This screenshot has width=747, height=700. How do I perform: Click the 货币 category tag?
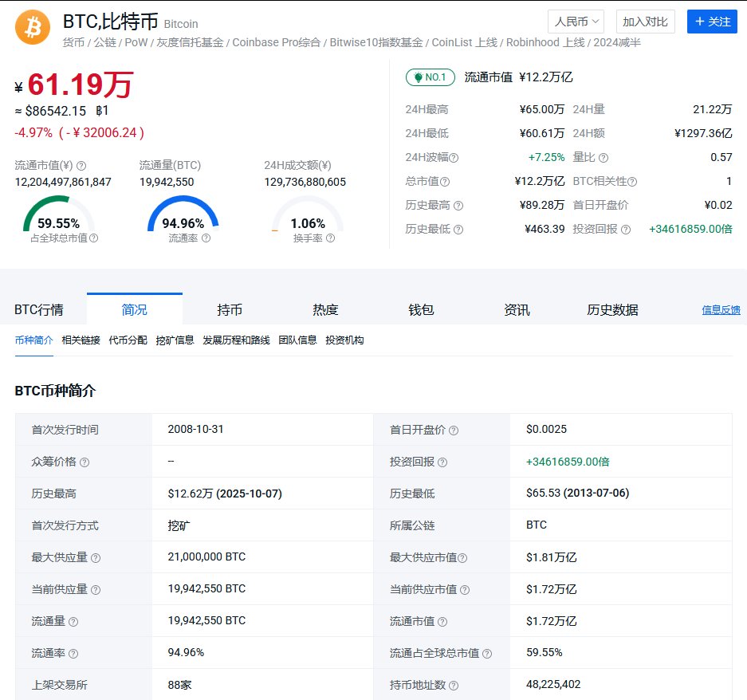pos(73,42)
